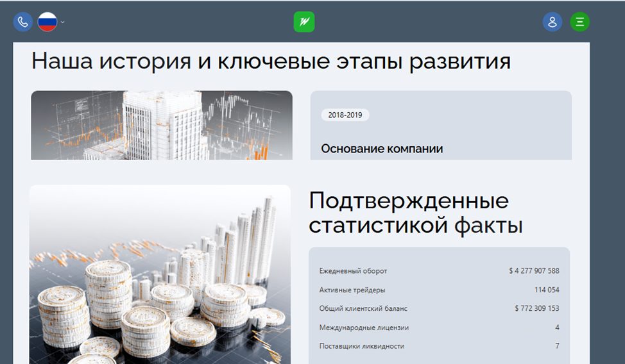Click the Наша история и ключевые этапы heading
This screenshot has height=364, width=625.
click(x=271, y=62)
